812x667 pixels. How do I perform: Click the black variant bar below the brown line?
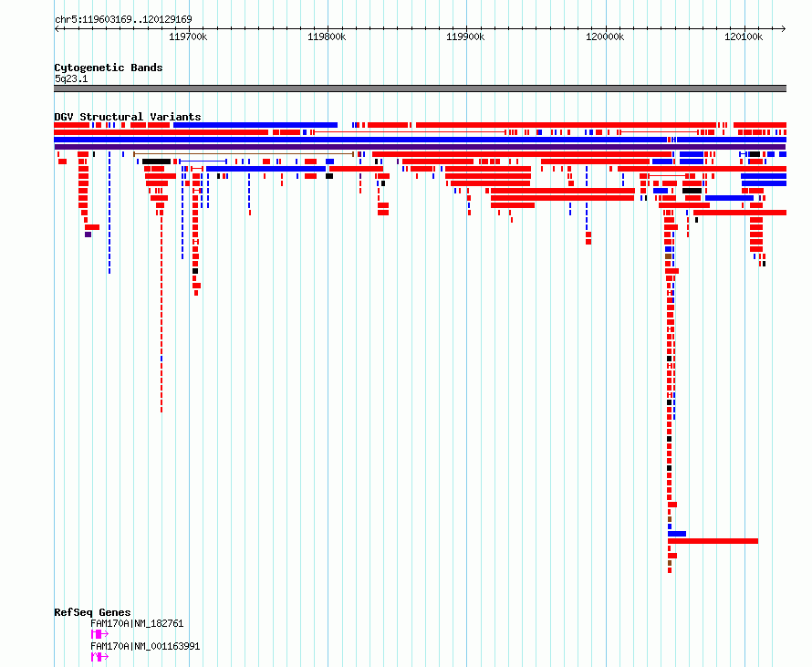coord(156,162)
